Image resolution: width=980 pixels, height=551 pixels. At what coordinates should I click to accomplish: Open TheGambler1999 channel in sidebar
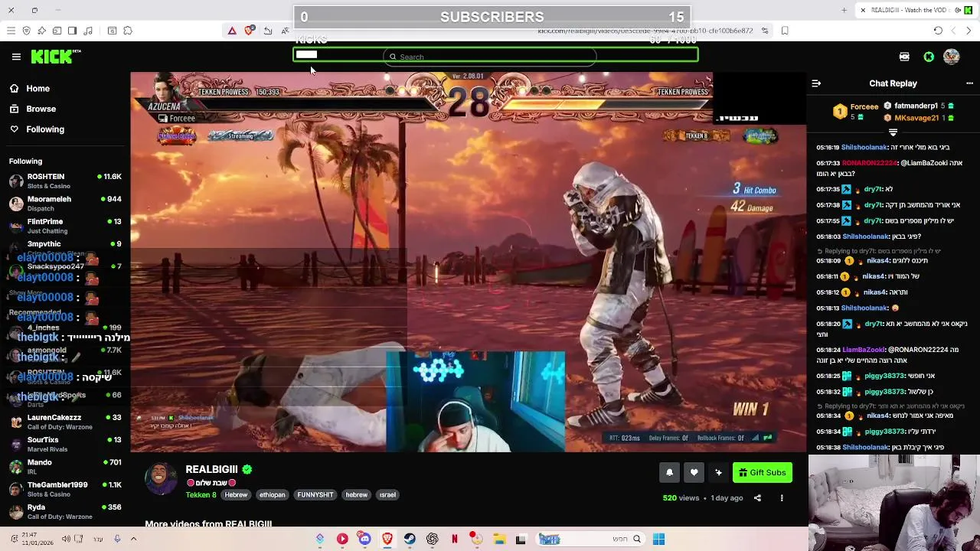point(65,488)
